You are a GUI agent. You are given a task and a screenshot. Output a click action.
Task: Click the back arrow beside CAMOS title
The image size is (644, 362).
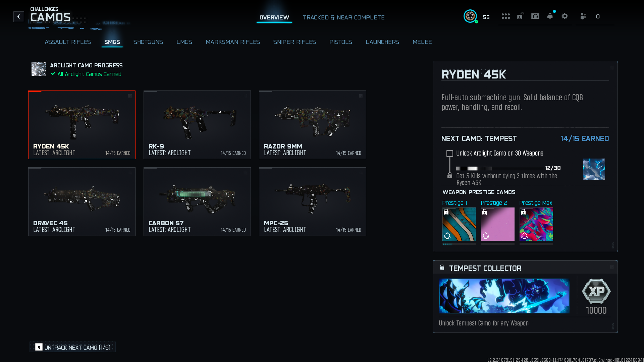(x=19, y=17)
